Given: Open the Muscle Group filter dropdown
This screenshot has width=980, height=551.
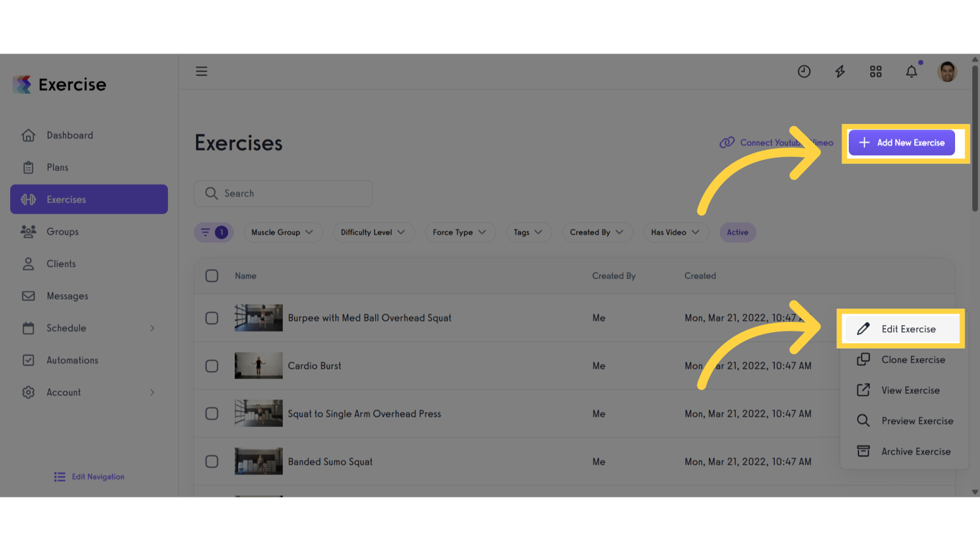Looking at the screenshot, I should (x=283, y=232).
